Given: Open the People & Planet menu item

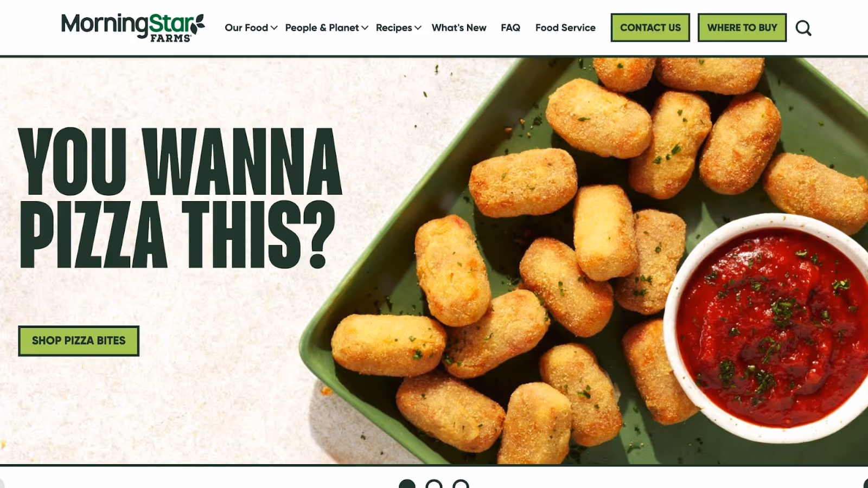Looking at the screenshot, I should (322, 28).
